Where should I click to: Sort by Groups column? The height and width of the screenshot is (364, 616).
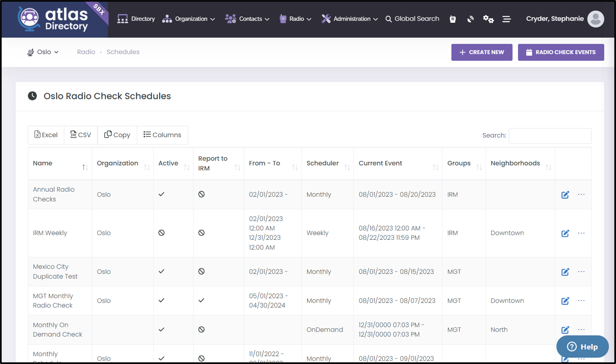[464, 164]
